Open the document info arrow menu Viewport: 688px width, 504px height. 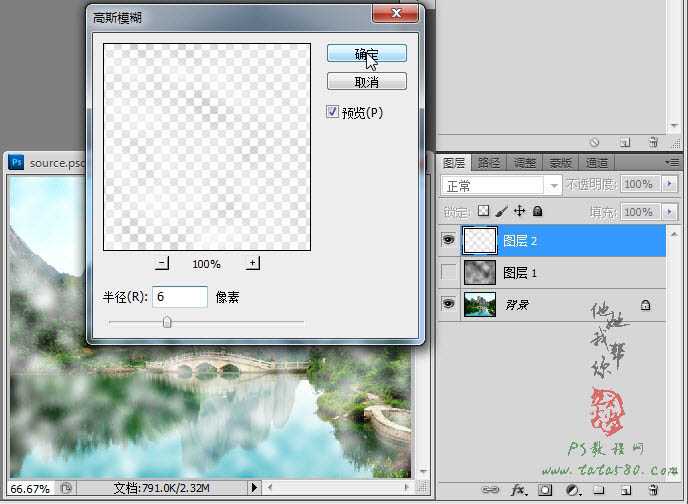tap(254, 487)
